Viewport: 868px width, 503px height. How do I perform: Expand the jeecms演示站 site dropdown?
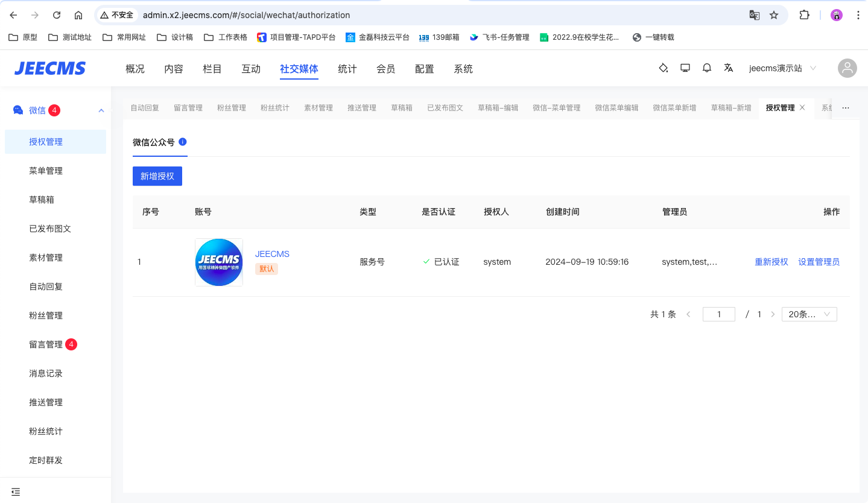pyautogui.click(x=782, y=68)
